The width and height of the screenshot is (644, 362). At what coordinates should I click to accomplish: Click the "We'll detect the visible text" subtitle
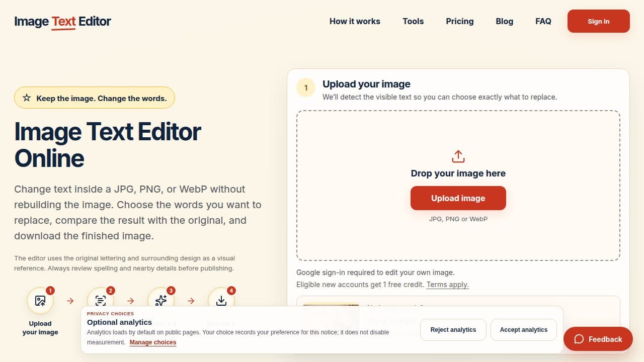440,97
